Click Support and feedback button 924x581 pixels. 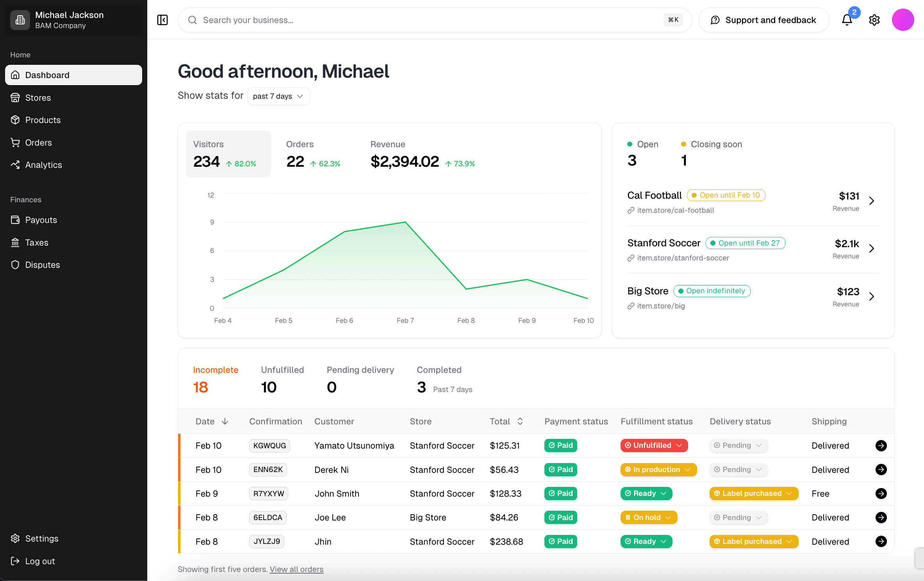(763, 20)
